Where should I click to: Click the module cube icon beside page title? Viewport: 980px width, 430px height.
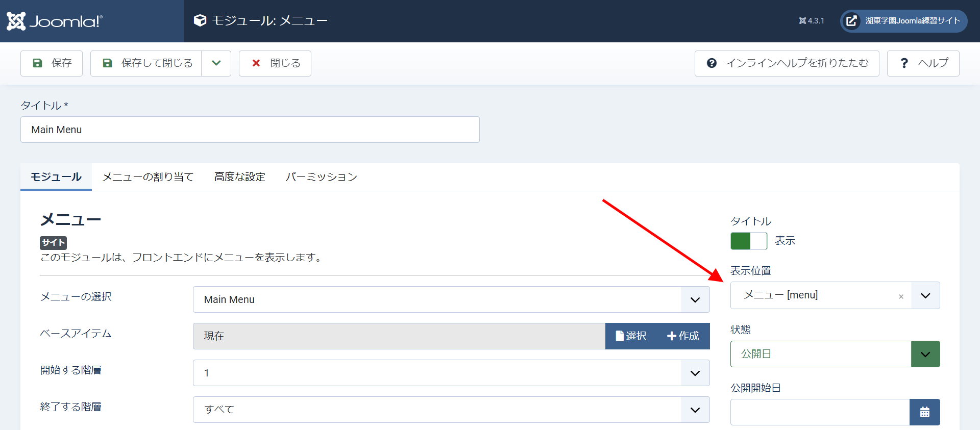coord(200,20)
